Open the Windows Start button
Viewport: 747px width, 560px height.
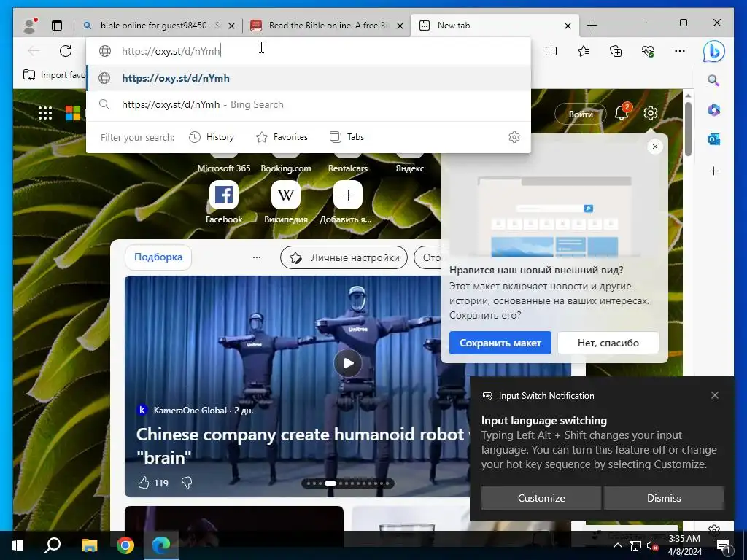click(x=18, y=545)
